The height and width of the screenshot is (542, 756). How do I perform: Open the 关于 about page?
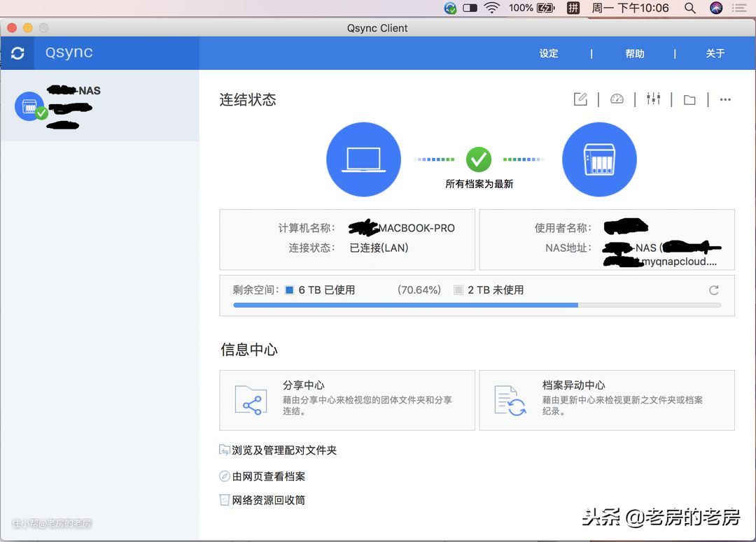click(715, 54)
